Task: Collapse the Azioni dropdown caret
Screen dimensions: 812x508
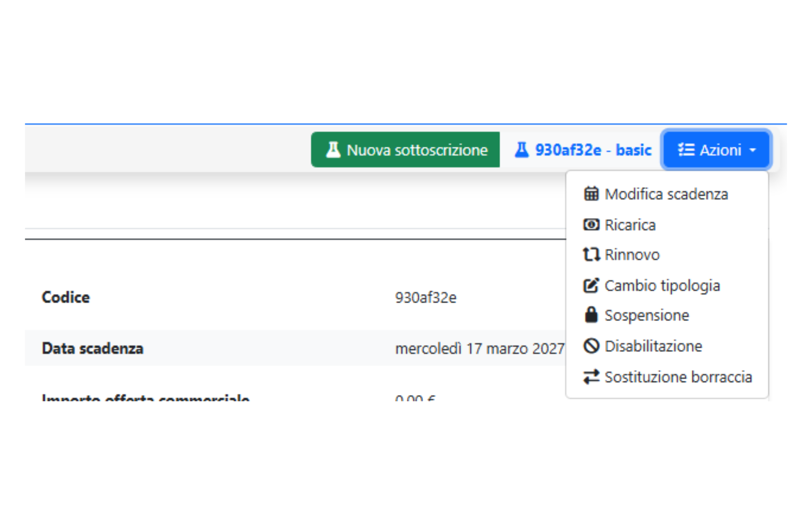Action: (753, 150)
